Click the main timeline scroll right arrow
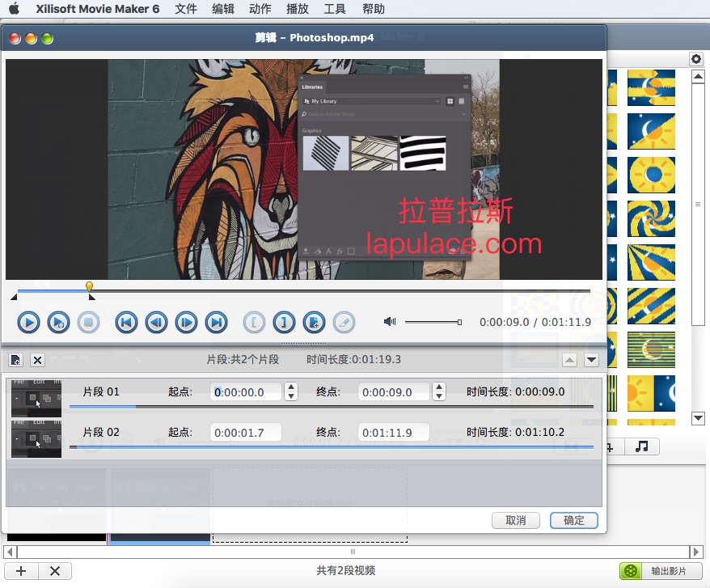Viewport: 710px width, 588px height. click(696, 552)
